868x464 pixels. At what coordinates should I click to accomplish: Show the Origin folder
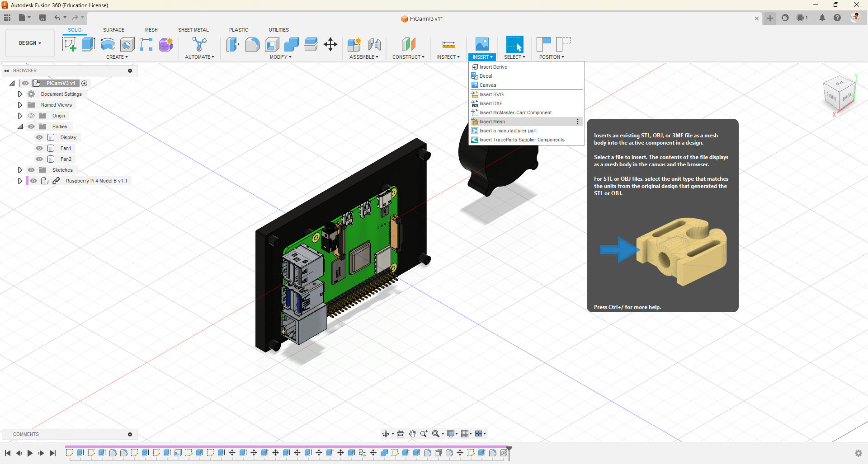tap(31, 116)
